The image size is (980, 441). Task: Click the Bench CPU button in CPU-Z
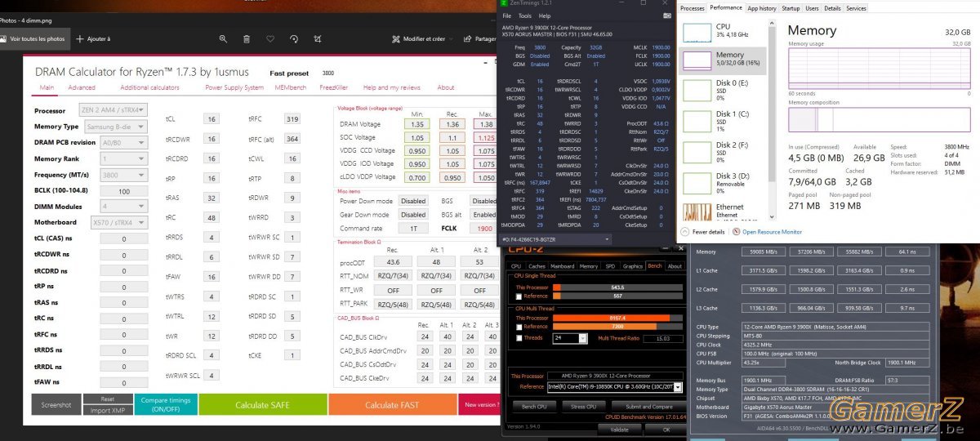(535, 406)
